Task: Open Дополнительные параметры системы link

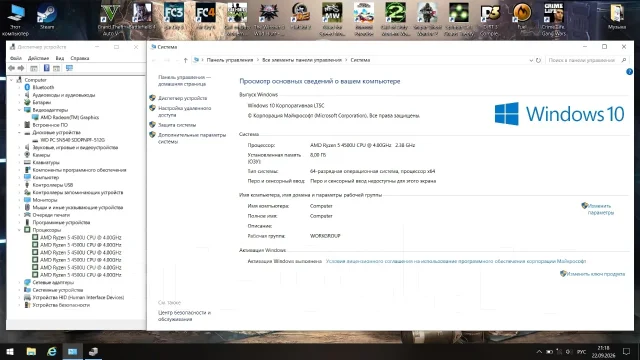Action: coord(192,138)
